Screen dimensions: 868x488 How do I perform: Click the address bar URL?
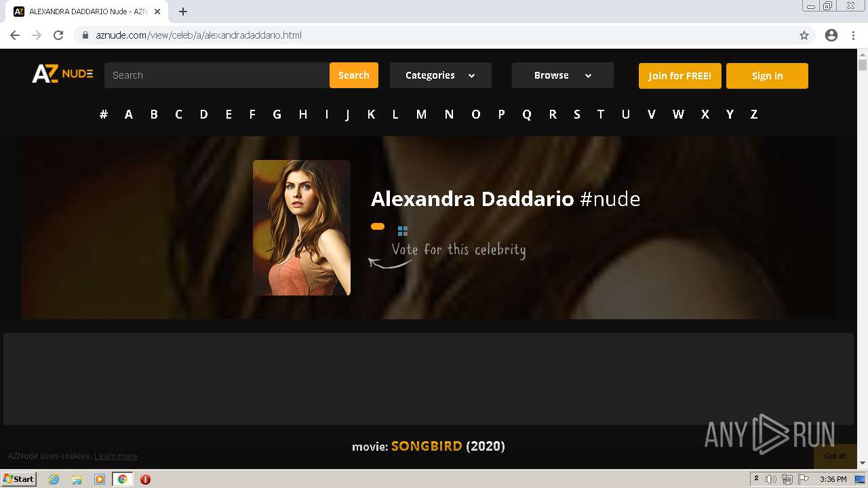[x=199, y=35]
